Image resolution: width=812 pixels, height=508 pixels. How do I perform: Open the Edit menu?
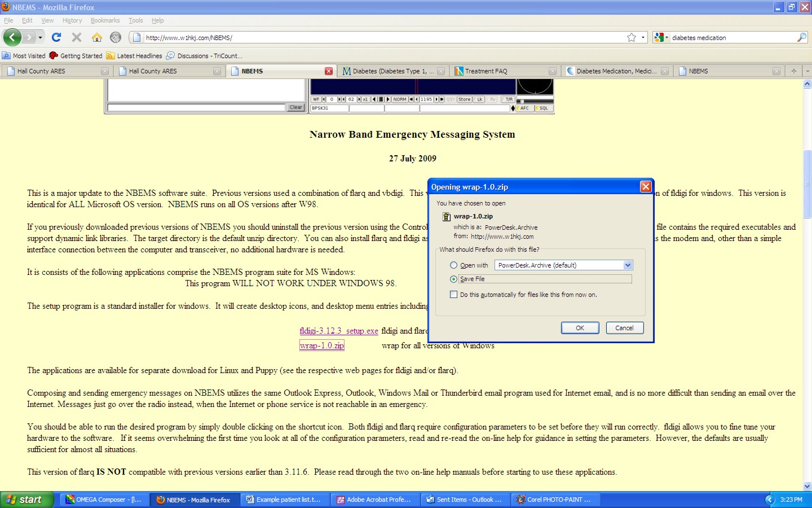point(27,20)
